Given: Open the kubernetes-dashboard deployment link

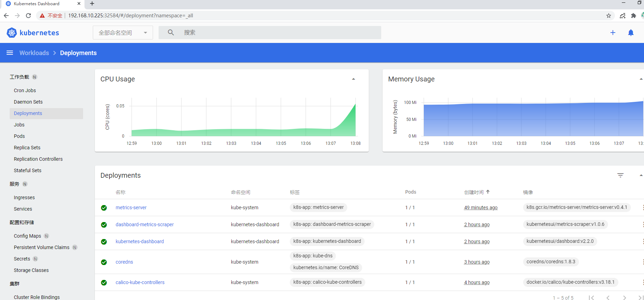Looking at the screenshot, I should 140,241.
